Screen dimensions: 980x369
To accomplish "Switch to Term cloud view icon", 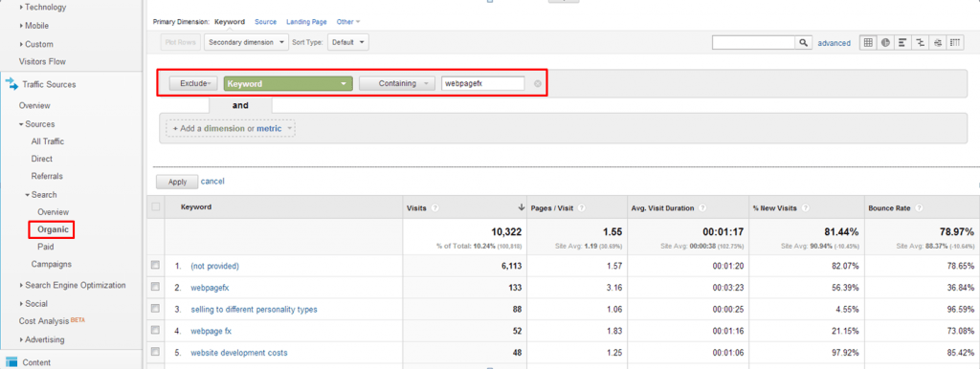I will [x=937, y=42].
